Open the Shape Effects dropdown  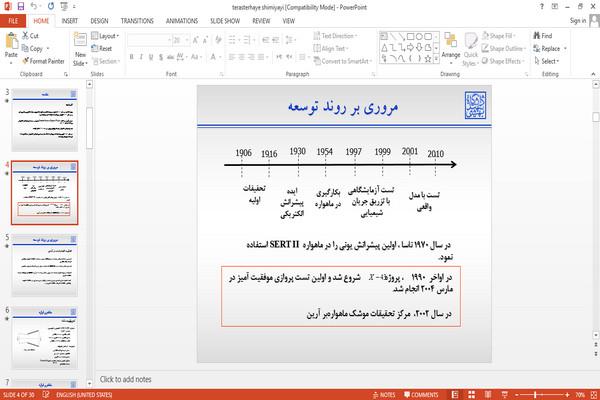click(x=503, y=61)
